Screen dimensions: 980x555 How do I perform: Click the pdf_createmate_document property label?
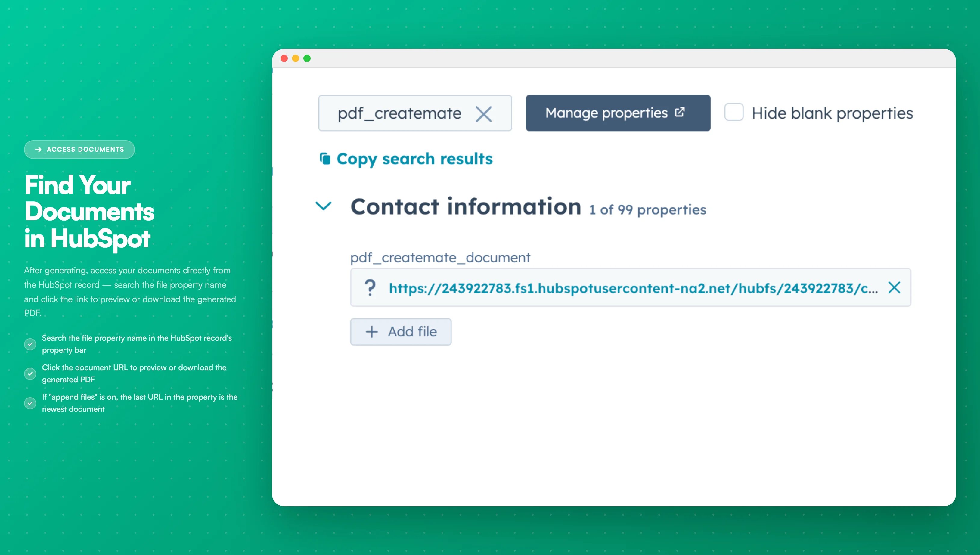tap(440, 258)
